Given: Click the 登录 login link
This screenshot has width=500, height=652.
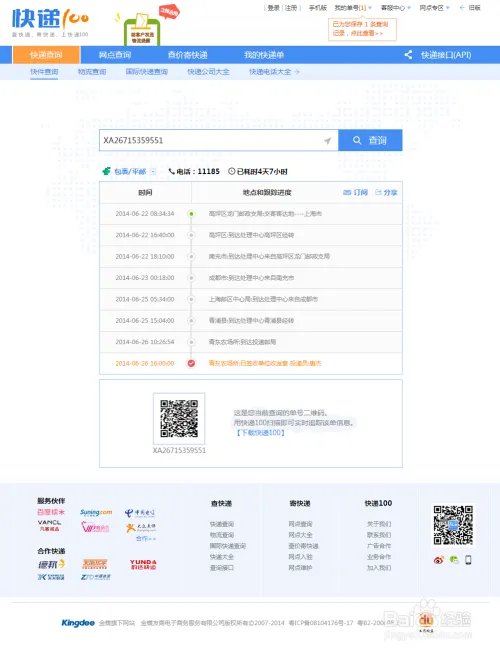Looking at the screenshot, I should (x=273, y=8).
